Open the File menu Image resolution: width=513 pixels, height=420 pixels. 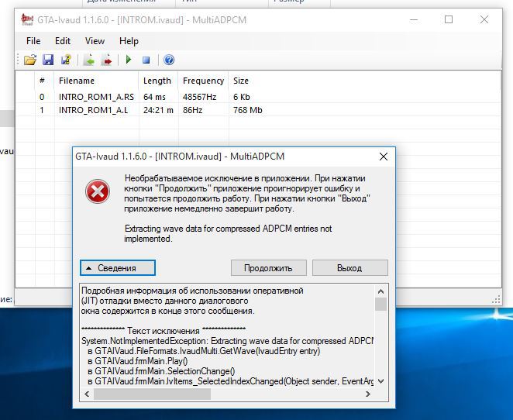click(x=33, y=41)
